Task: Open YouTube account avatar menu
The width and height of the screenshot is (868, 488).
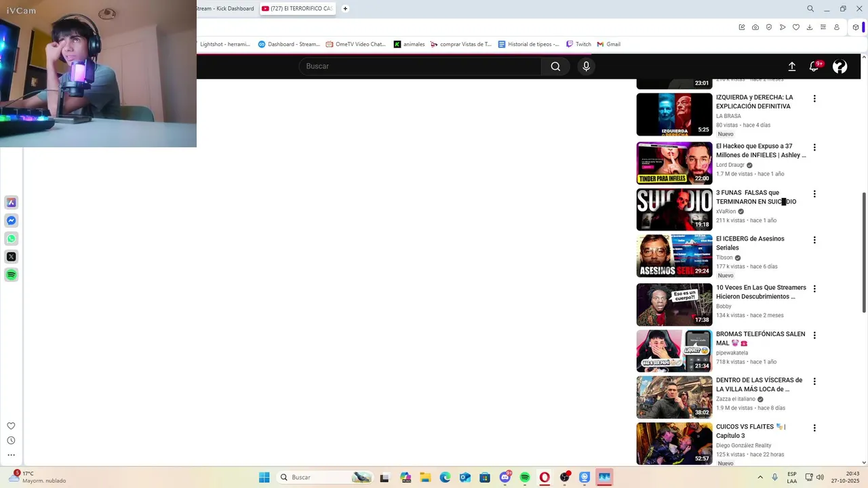Action: click(x=840, y=66)
